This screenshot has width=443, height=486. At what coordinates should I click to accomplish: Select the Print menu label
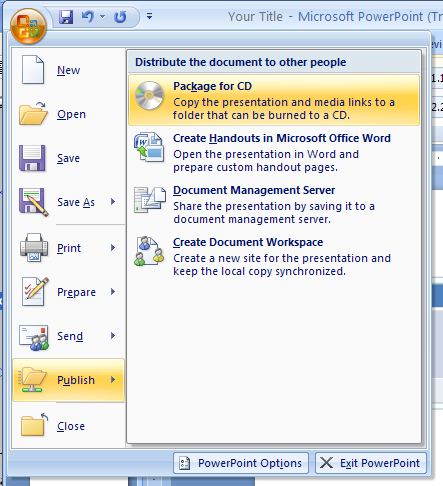(x=69, y=248)
